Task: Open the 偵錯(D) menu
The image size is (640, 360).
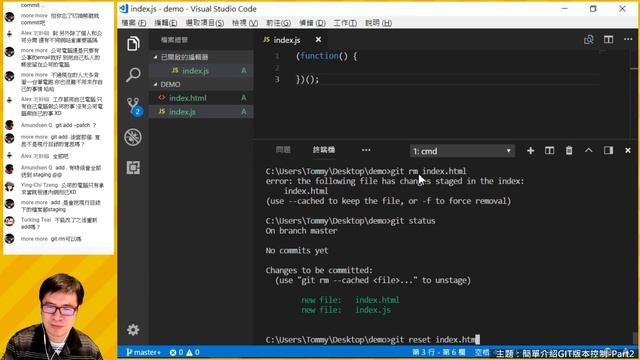Action: pos(312,23)
